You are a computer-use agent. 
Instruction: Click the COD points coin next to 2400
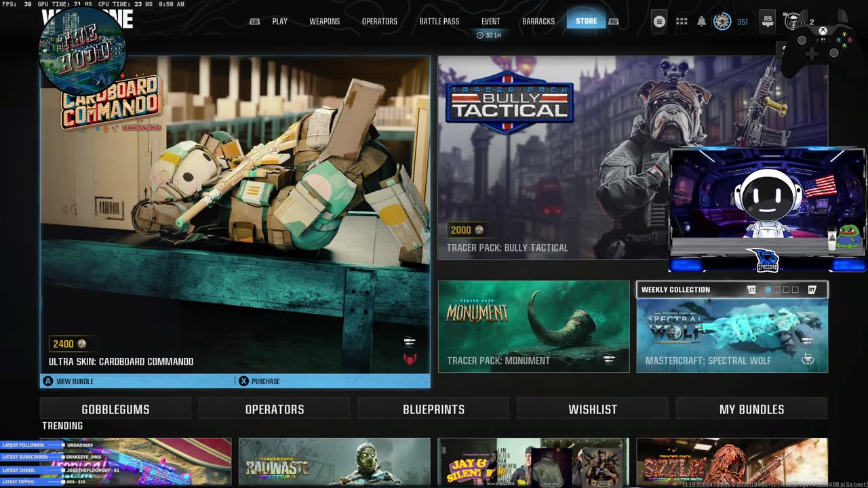click(x=82, y=344)
